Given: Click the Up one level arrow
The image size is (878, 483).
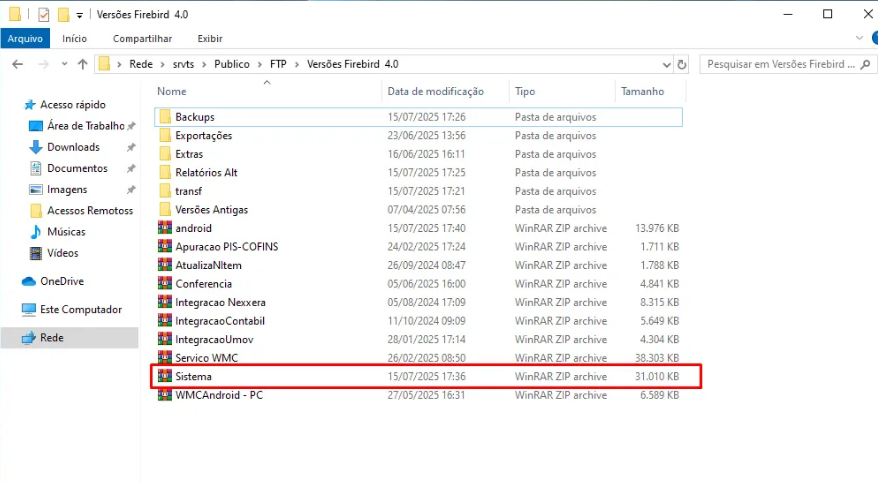Looking at the screenshot, I should (x=82, y=64).
